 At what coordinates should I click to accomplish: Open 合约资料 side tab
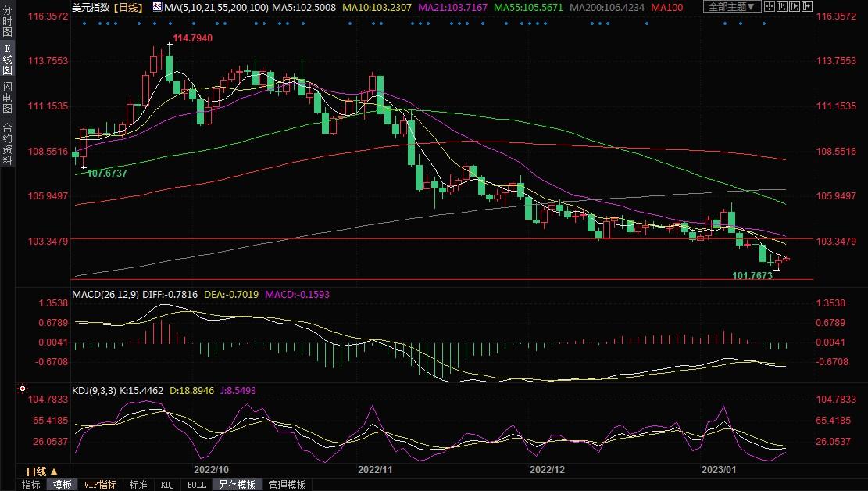[8, 143]
